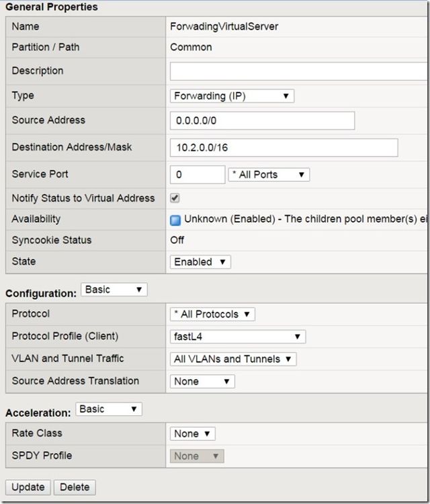Toggle Notify Status to Virtual Address checkbox

pos(175,198)
